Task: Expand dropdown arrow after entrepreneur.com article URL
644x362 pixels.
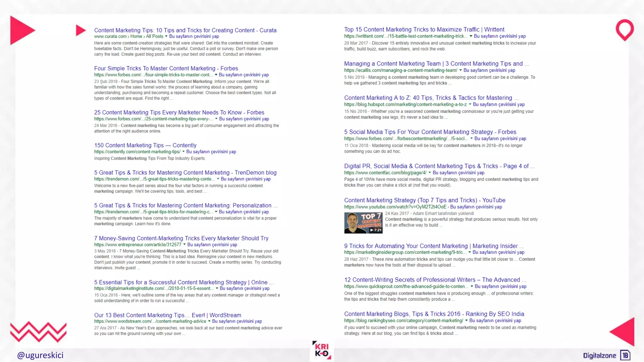Action: pyautogui.click(x=185, y=244)
